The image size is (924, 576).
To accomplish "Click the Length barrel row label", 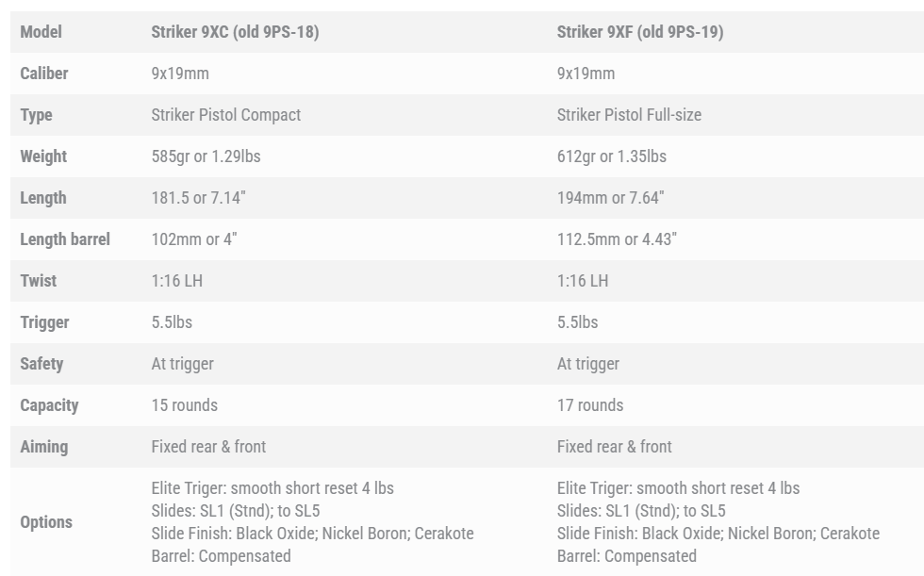I will point(65,239).
